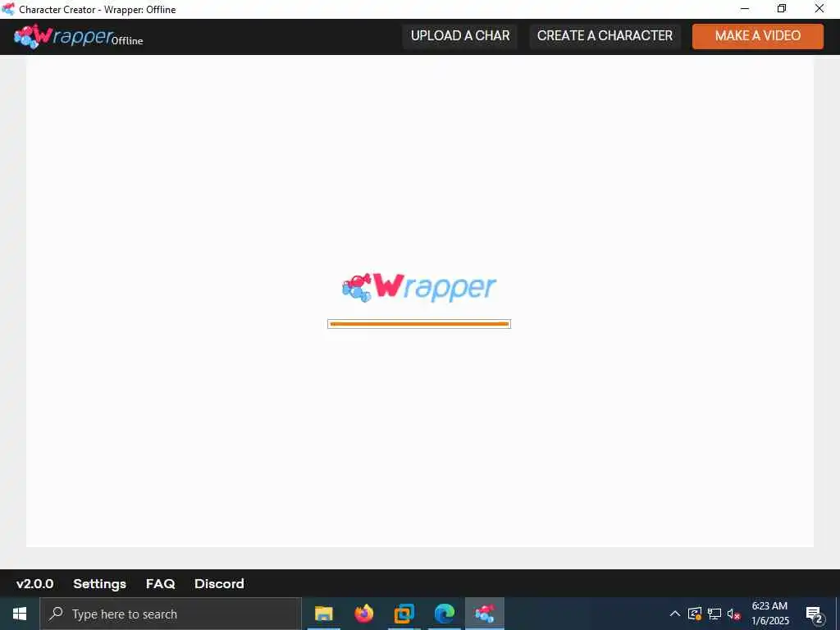The width and height of the screenshot is (840, 630).
Task: Minimize the Wrapper Offline window
Action: click(x=745, y=8)
